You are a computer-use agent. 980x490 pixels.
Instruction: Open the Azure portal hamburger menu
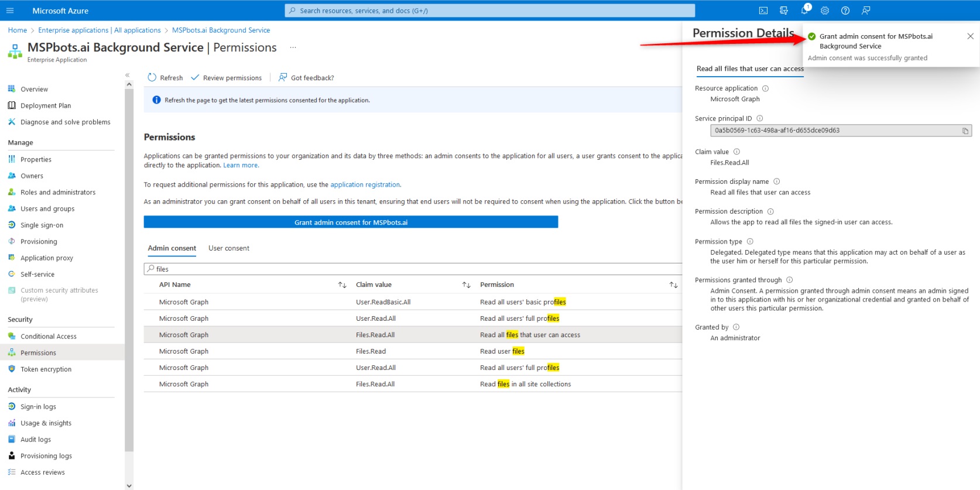point(10,11)
